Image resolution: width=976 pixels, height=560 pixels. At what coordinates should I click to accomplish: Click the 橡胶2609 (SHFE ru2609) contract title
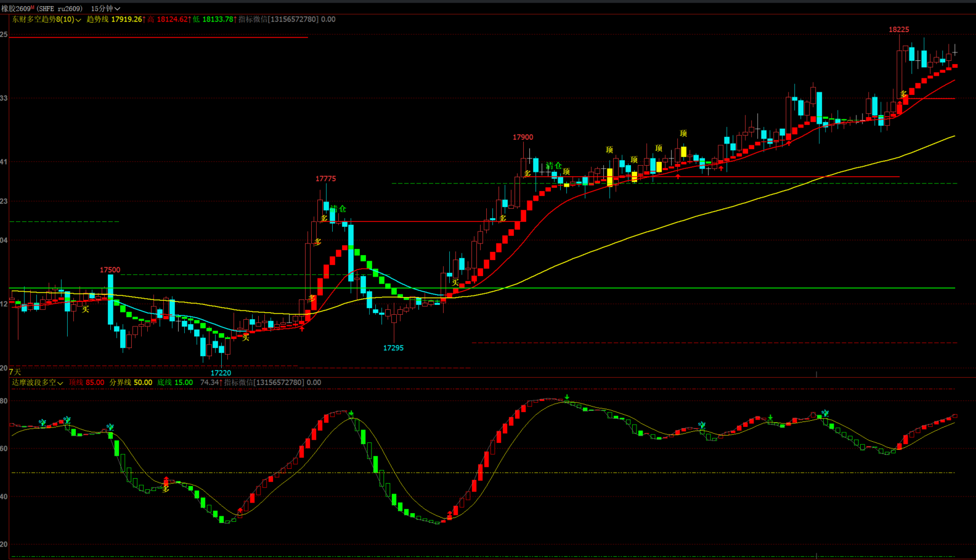(41, 9)
